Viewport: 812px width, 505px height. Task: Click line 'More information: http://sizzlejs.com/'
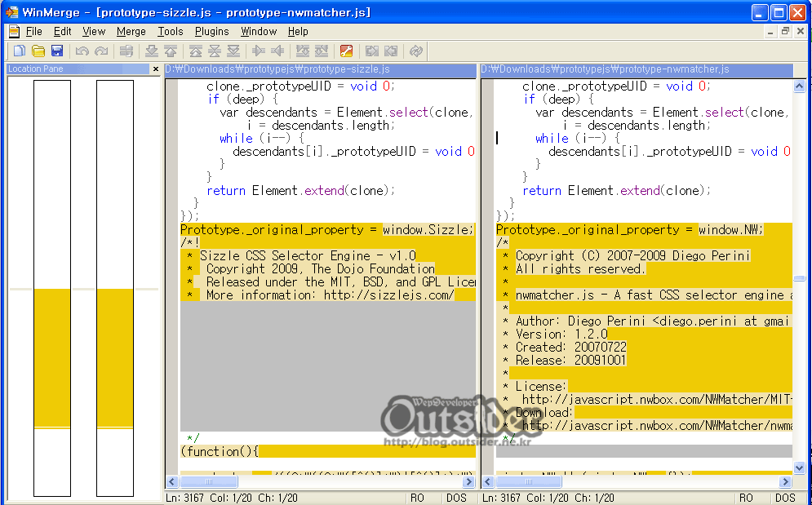pyautogui.click(x=330, y=295)
